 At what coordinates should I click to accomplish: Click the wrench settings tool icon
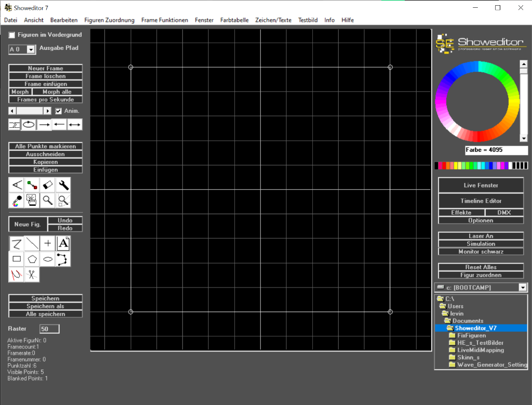[63, 185]
